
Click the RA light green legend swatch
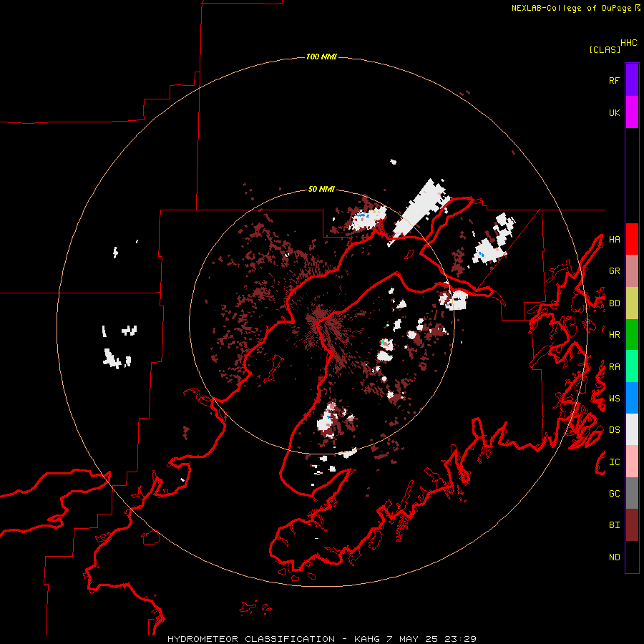click(632, 366)
